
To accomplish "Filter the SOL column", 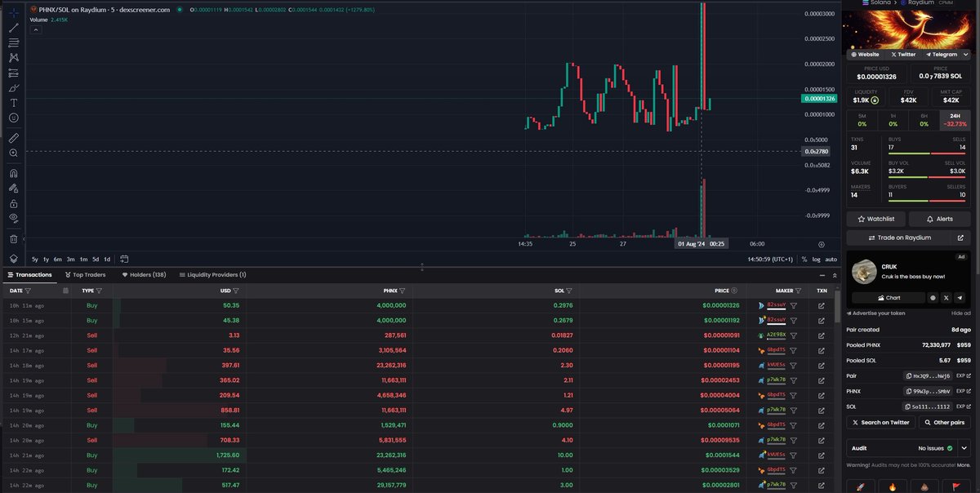I will (569, 290).
